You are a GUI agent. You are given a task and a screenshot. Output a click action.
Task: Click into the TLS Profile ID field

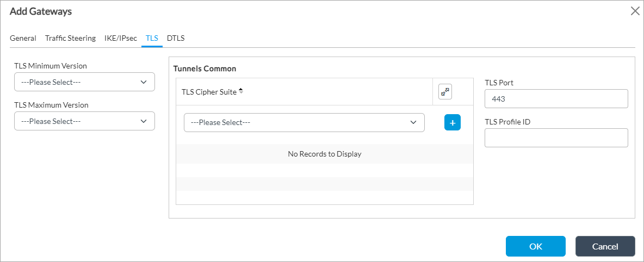click(x=556, y=138)
